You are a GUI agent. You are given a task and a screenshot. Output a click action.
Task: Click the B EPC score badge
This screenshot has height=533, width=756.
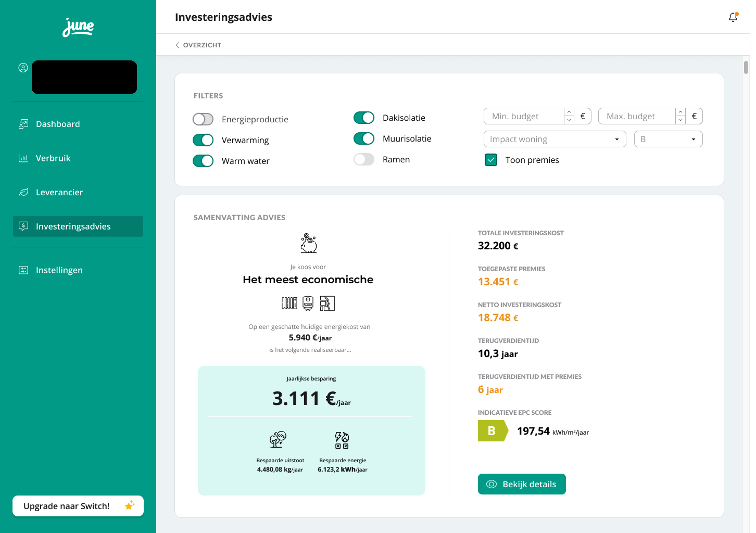[493, 431]
